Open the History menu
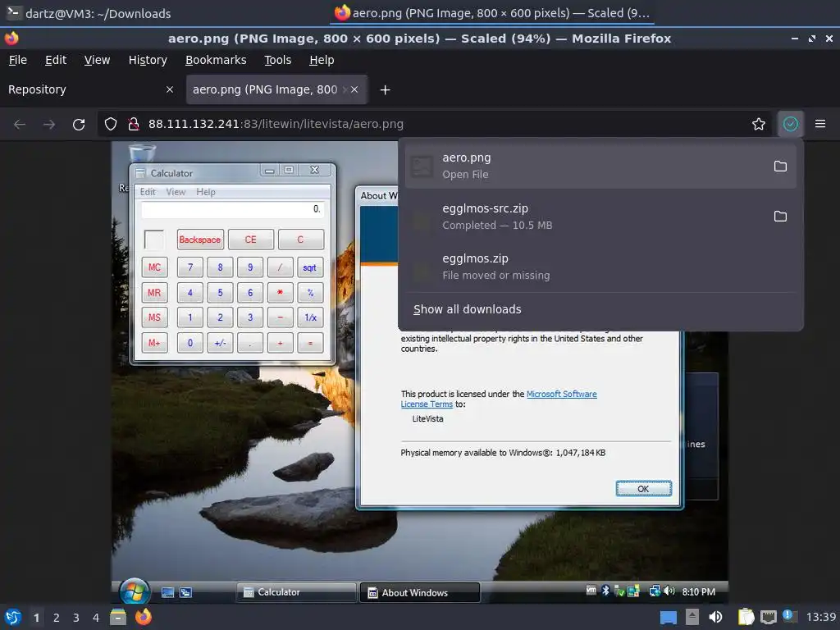The image size is (840, 630). coord(148,60)
